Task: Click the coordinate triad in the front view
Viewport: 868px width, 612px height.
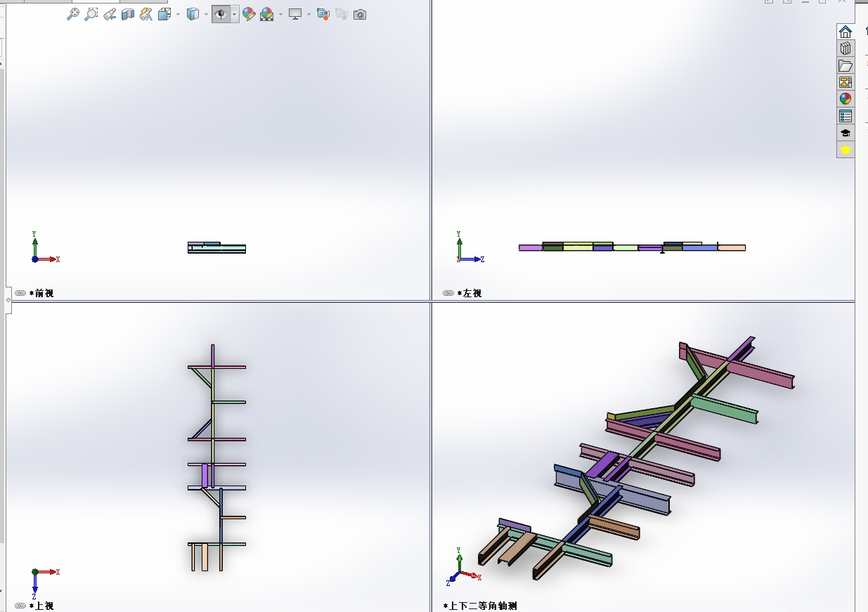Action: tap(45, 247)
